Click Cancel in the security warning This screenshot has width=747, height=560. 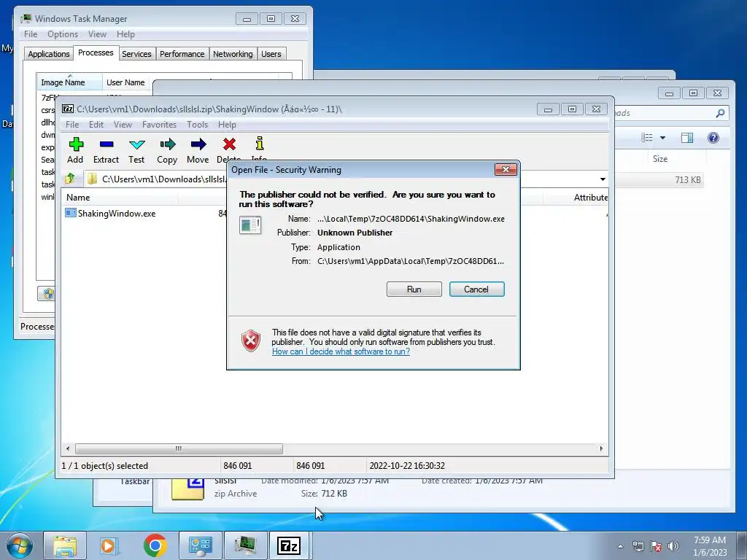[x=476, y=289]
